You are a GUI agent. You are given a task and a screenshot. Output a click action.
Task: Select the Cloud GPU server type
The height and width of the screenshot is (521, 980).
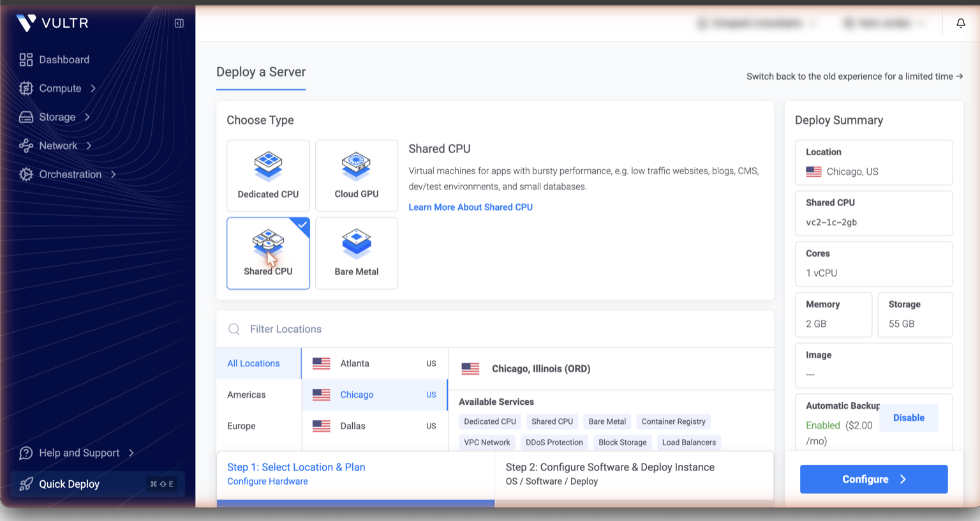(x=357, y=176)
